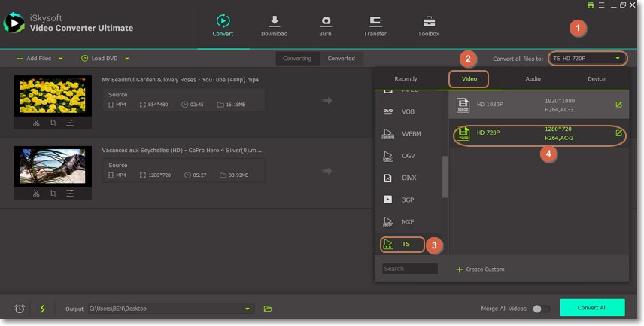Image resolution: width=644 pixels, height=326 pixels.
Task: Trim the Garden Roses video with scissors
Action: click(x=36, y=123)
